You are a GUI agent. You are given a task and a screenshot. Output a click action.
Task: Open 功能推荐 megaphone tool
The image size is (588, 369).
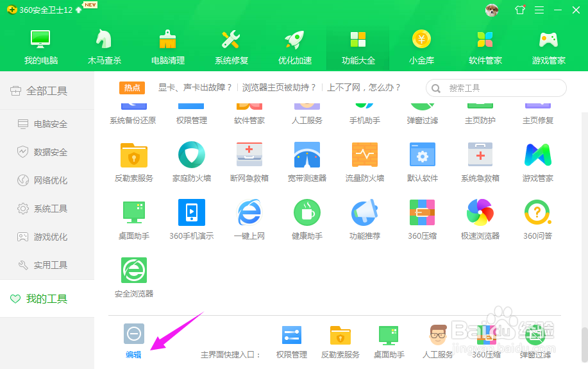[x=365, y=220]
